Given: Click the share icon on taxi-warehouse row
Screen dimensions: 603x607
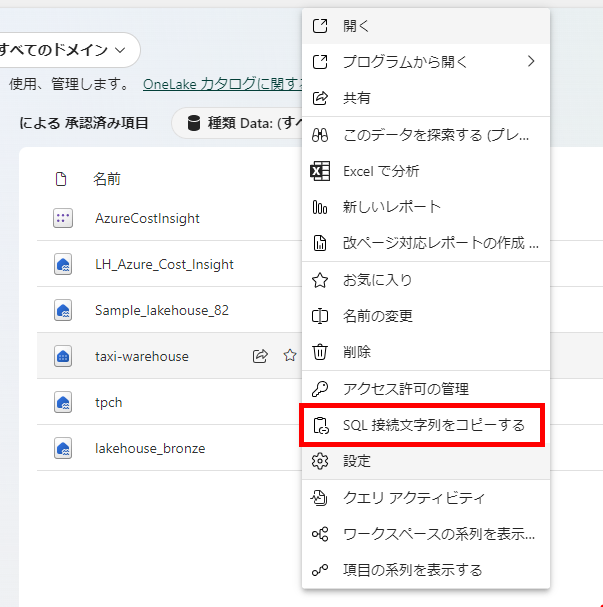Looking at the screenshot, I should (x=260, y=356).
